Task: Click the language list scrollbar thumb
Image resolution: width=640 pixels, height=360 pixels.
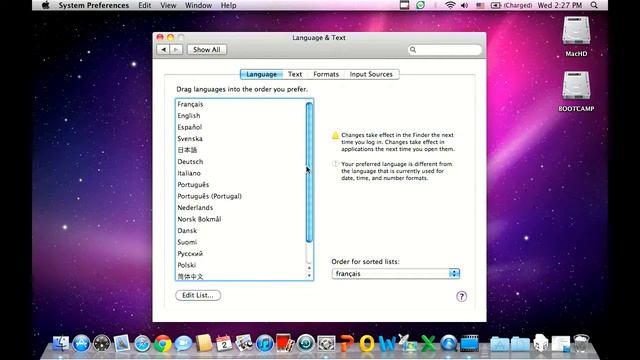Action: 309,172
